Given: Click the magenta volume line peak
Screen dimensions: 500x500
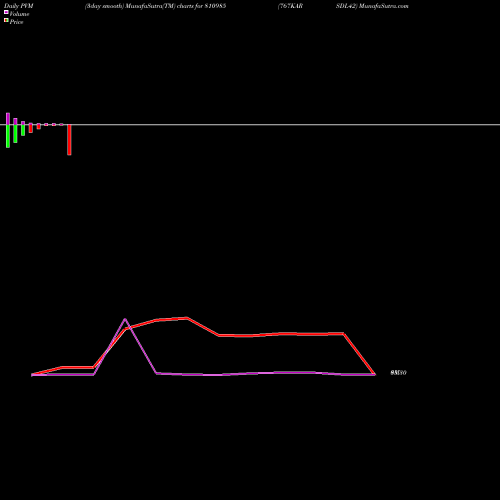Looking at the screenshot, I should pyautogui.click(x=125, y=319).
